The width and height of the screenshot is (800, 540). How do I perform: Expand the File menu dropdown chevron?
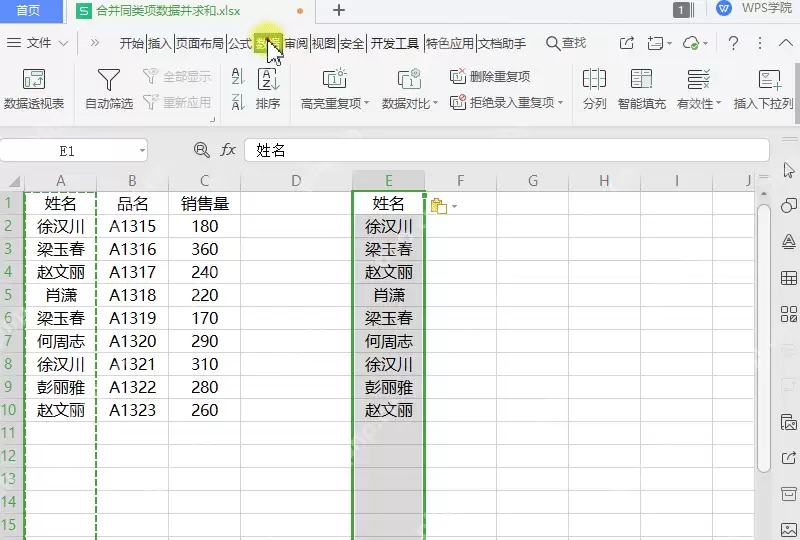click(63, 43)
